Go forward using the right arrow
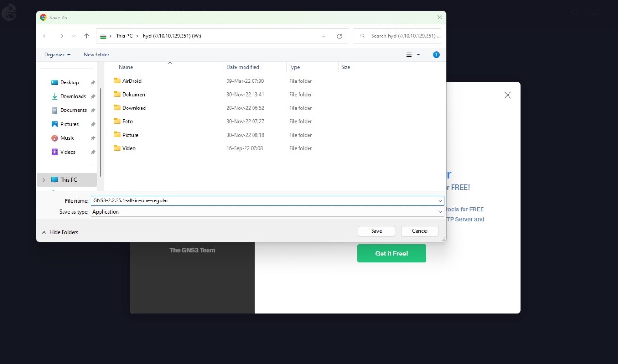The height and width of the screenshot is (364, 618). (61, 36)
